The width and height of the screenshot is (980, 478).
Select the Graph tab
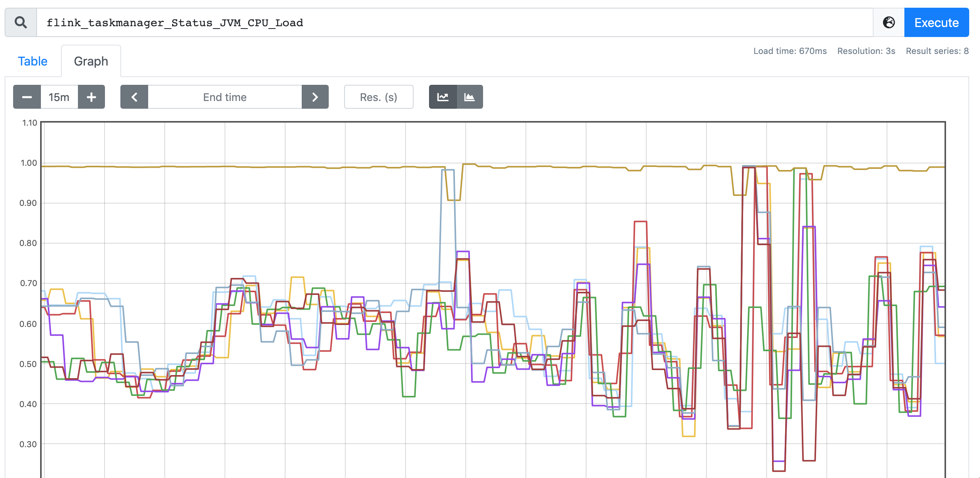[x=91, y=61]
